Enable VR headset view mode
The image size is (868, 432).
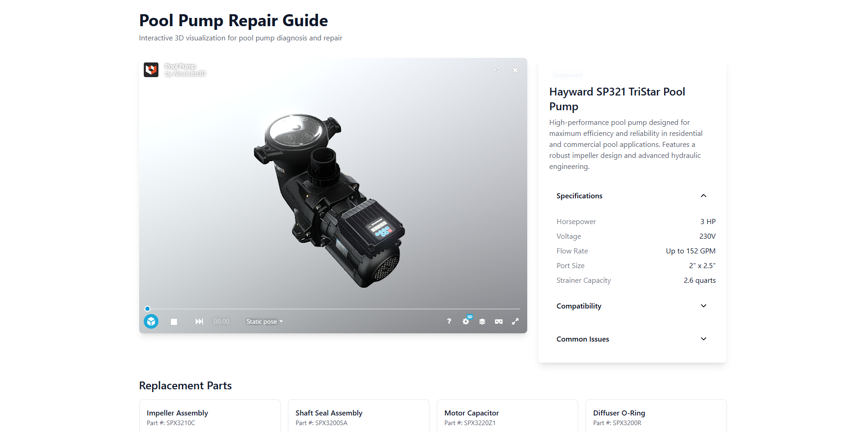499,321
